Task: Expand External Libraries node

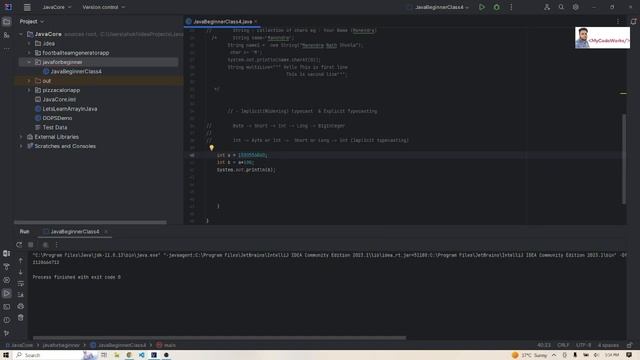Action: pos(21,137)
